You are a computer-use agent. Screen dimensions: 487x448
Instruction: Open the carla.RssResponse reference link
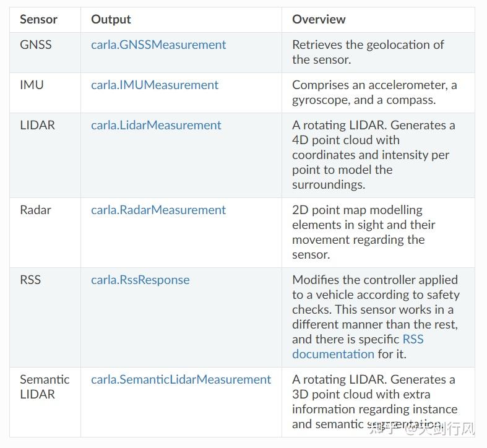[x=140, y=280]
